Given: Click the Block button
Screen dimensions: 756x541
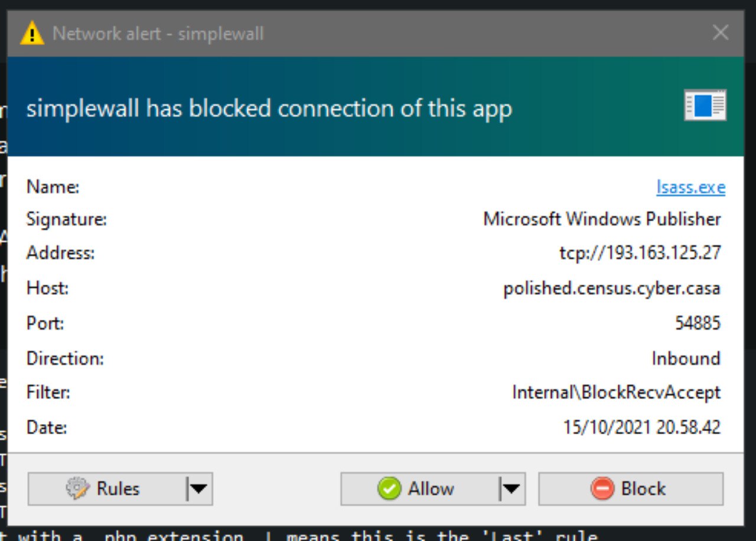Looking at the screenshot, I should pos(631,488).
